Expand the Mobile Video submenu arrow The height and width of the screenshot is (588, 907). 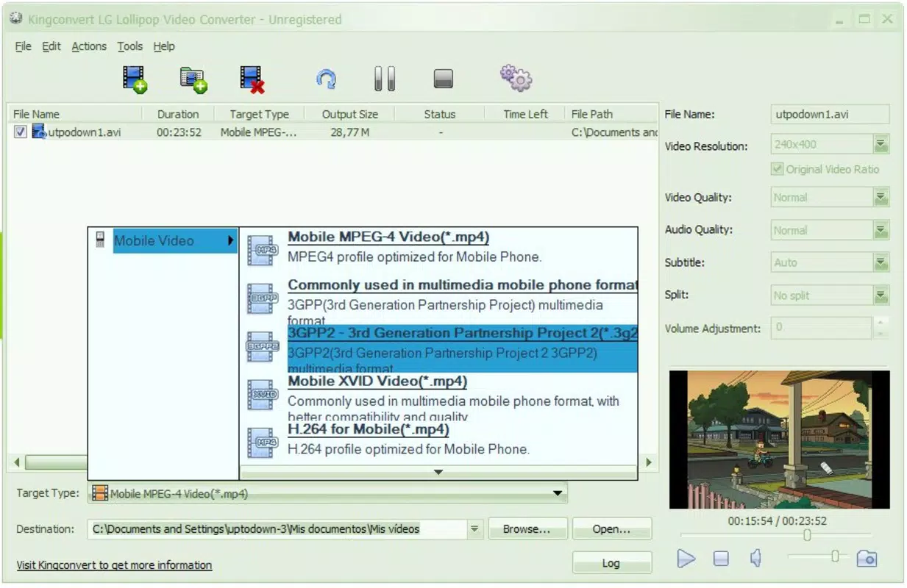point(230,240)
